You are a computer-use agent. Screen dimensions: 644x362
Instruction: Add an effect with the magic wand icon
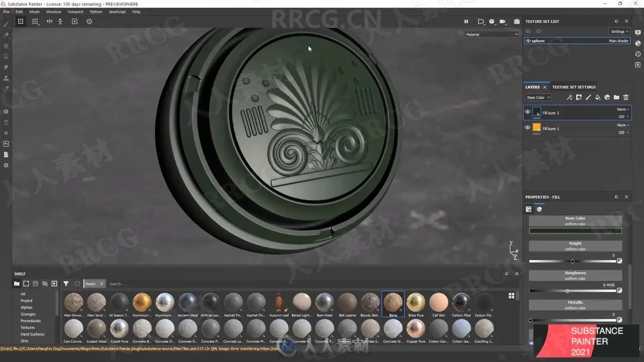[x=569, y=98]
